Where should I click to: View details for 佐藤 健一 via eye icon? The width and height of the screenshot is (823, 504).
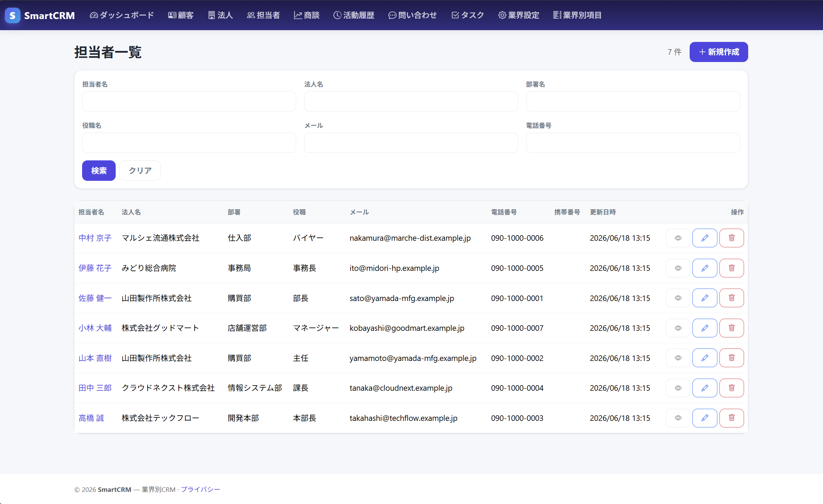tap(678, 298)
